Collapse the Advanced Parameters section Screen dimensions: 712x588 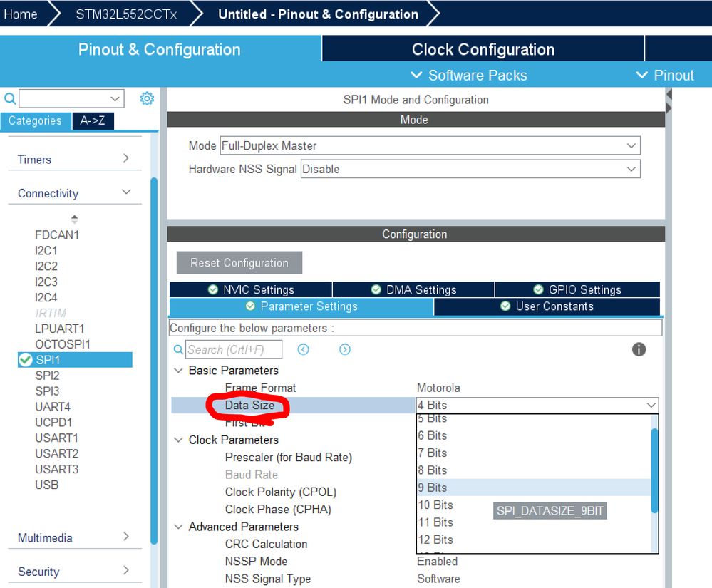[178, 527]
